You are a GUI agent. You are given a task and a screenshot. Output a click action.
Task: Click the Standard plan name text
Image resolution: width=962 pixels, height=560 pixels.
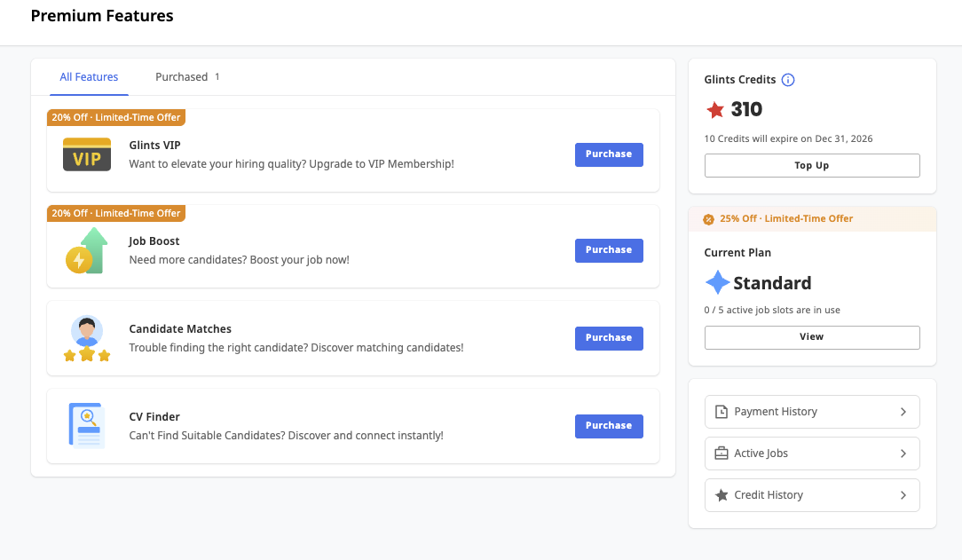772,283
